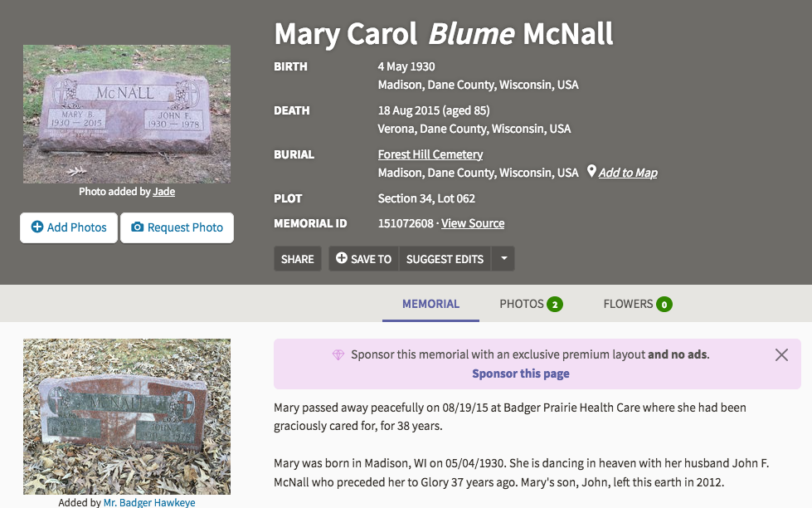The image size is (812, 508).
Task: Select the Memorial tab
Action: click(430, 304)
